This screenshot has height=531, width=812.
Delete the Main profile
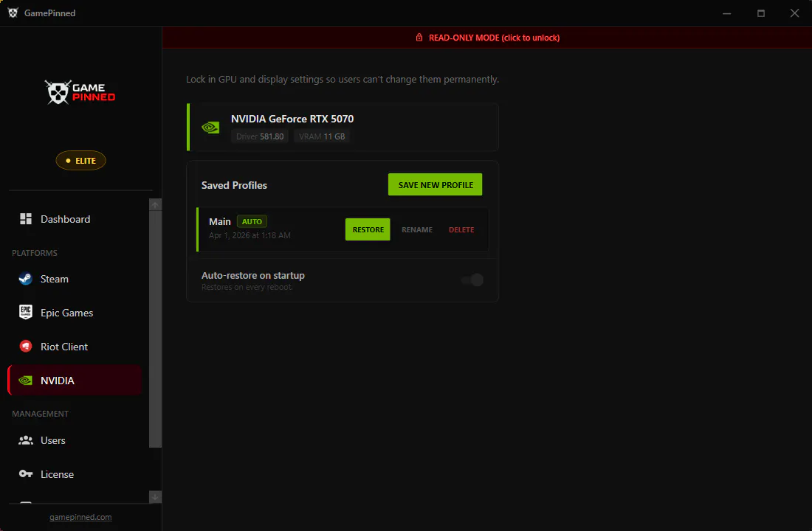461,230
